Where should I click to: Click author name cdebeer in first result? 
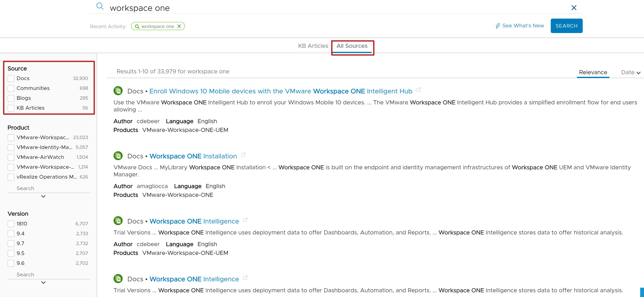click(x=148, y=121)
